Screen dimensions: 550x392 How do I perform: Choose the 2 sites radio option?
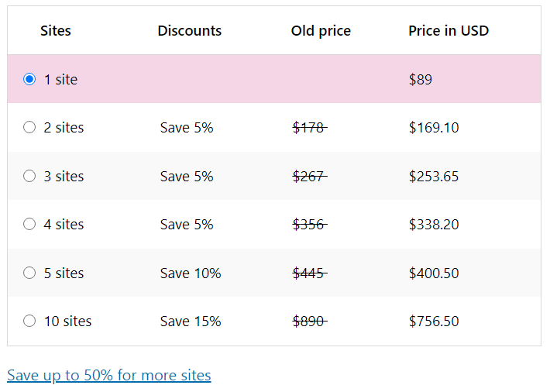[x=29, y=128]
